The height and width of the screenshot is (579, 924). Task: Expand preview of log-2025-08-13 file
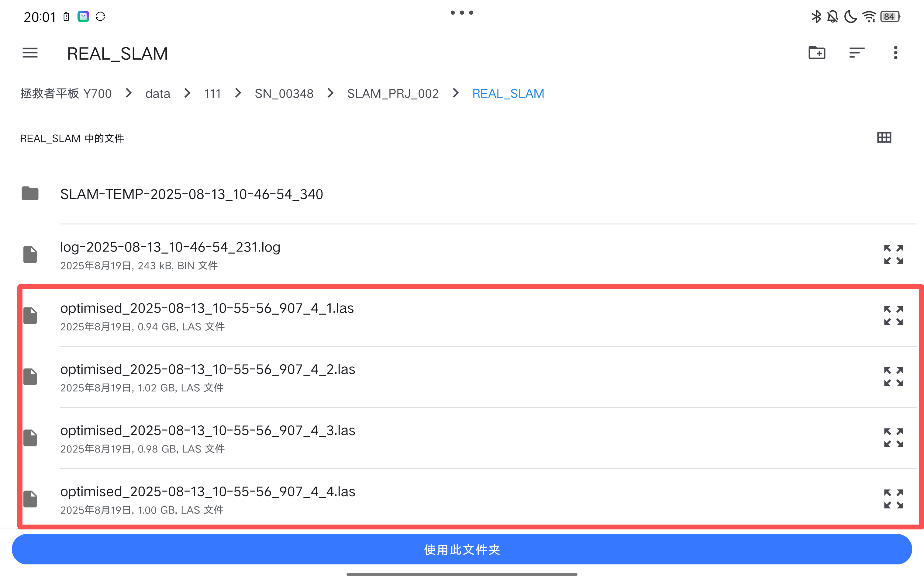(893, 255)
